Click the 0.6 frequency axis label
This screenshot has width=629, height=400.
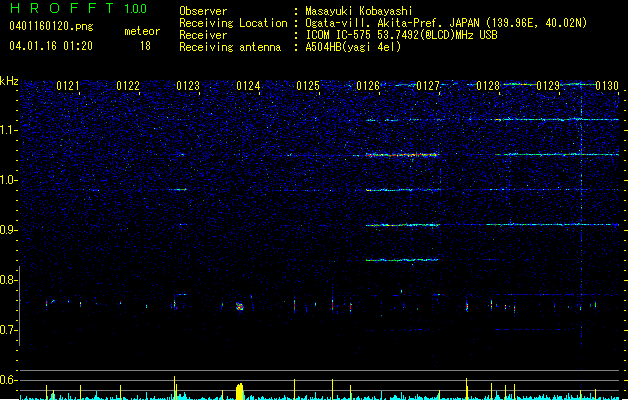(x=9, y=380)
